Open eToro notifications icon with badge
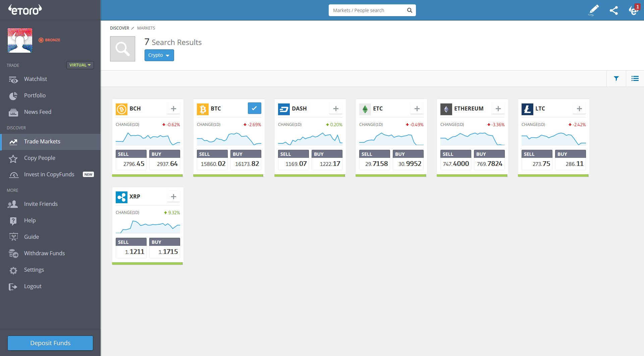This screenshot has height=356, width=644. point(634,10)
